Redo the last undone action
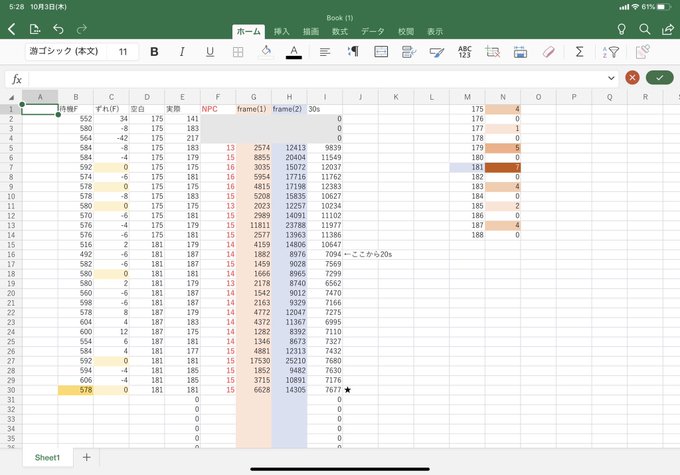 click(82, 29)
